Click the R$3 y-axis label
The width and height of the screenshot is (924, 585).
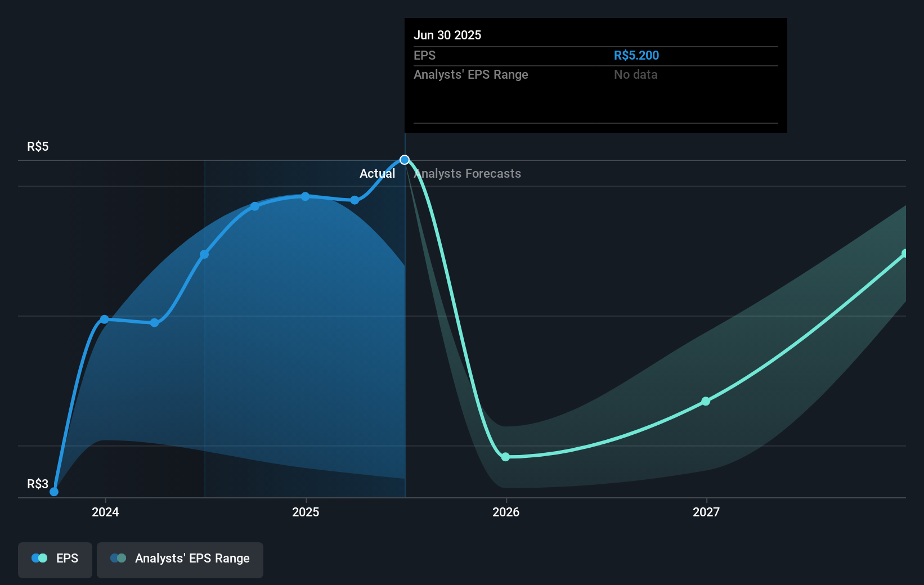(x=38, y=484)
